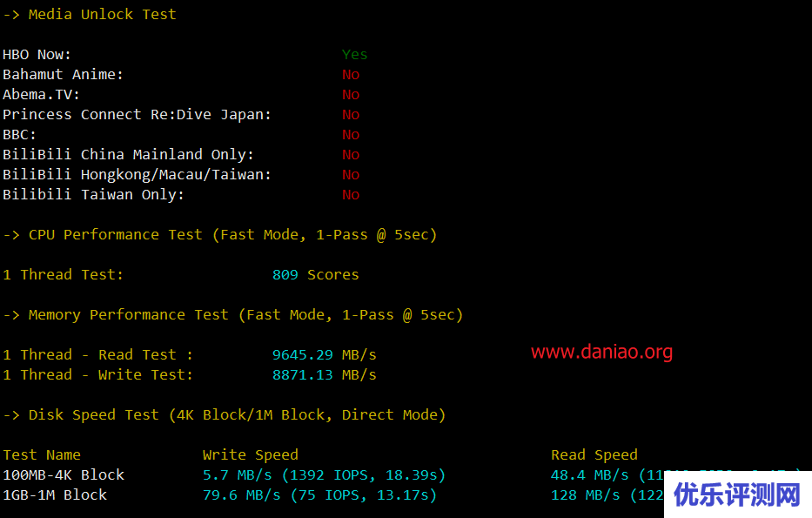Select the green Yes next to HBO Now
Screen dimensions: 812x518
point(354,54)
